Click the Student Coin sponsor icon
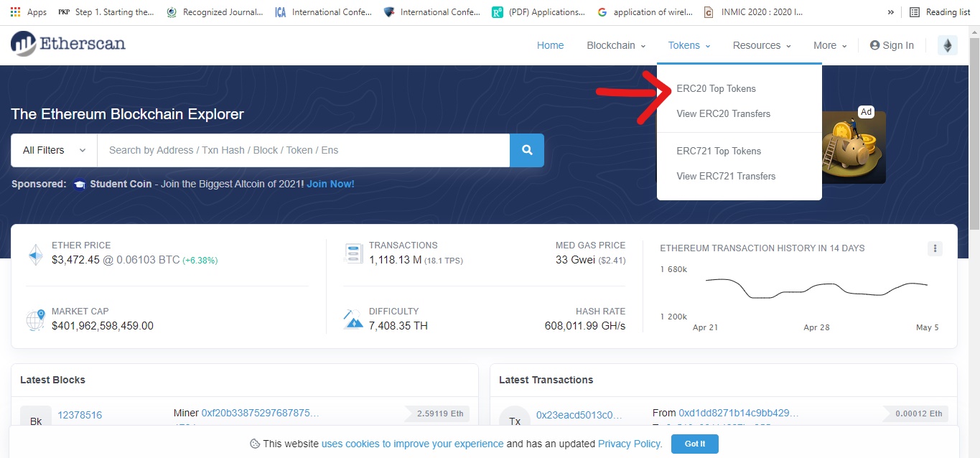This screenshot has height=458, width=980. click(80, 184)
